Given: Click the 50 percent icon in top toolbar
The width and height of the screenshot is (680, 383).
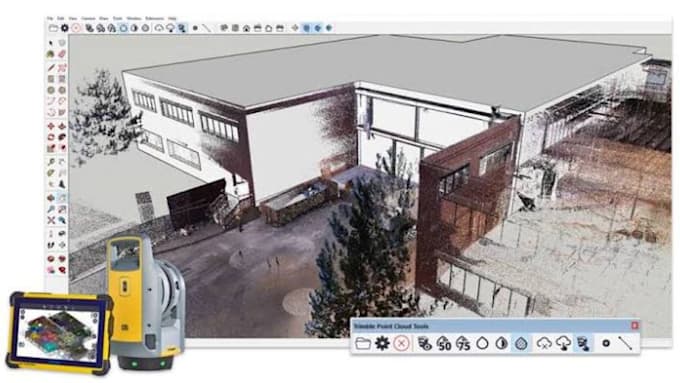Looking at the screenshot, I should pyautogui.click(x=101, y=28).
